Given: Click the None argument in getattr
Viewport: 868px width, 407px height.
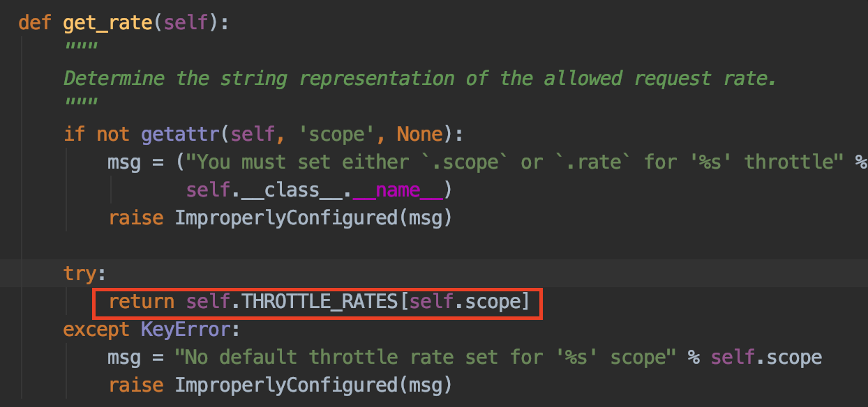Looking at the screenshot, I should pyautogui.click(x=419, y=134).
